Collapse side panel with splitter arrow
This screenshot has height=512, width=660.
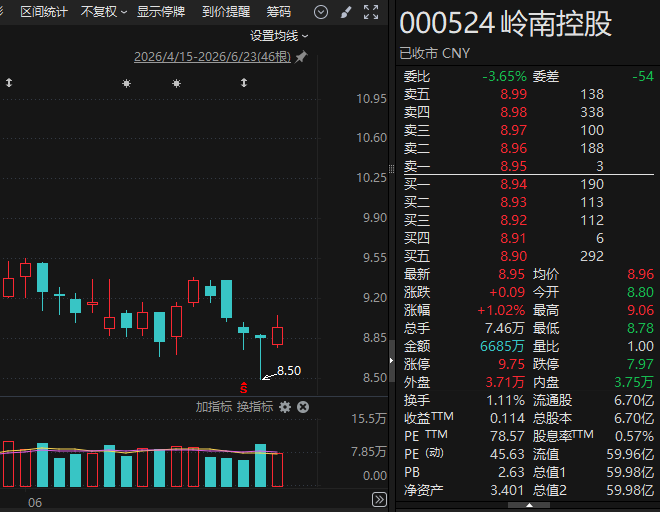391,361
